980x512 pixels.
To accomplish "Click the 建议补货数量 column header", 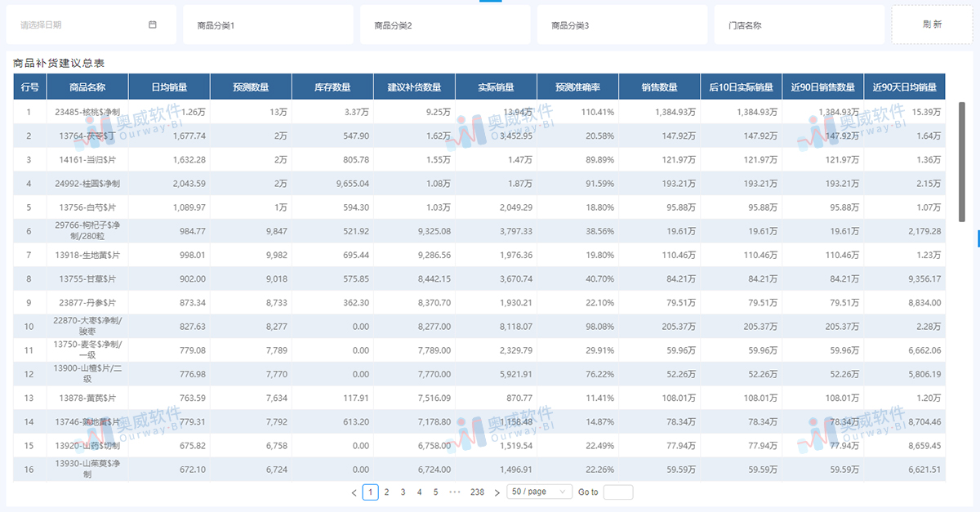I will (x=414, y=87).
